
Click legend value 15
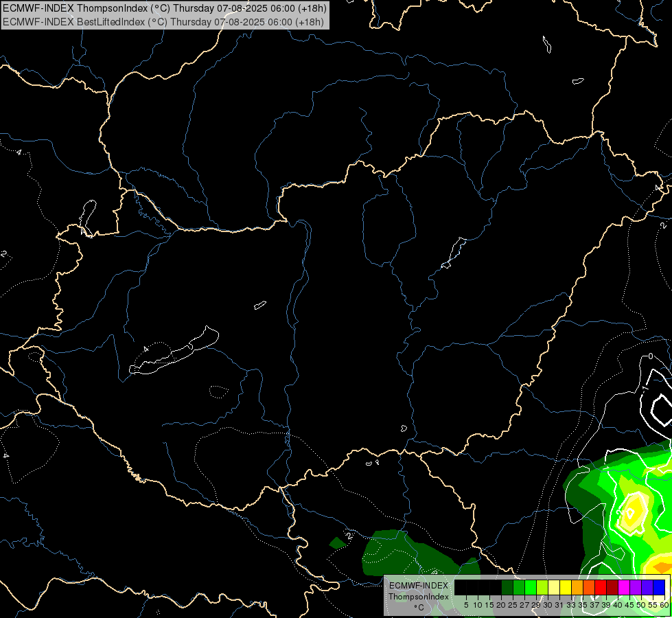tap(490, 605)
